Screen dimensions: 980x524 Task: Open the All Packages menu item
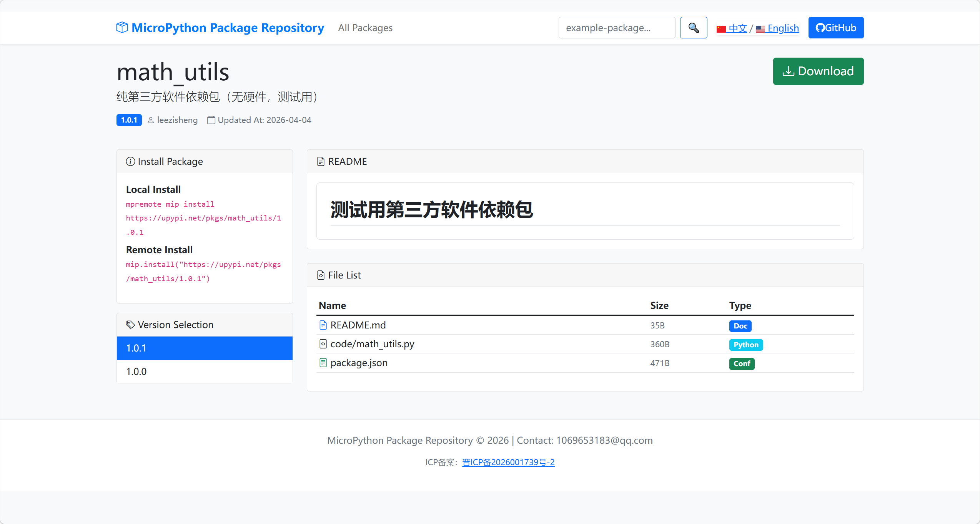tap(365, 28)
